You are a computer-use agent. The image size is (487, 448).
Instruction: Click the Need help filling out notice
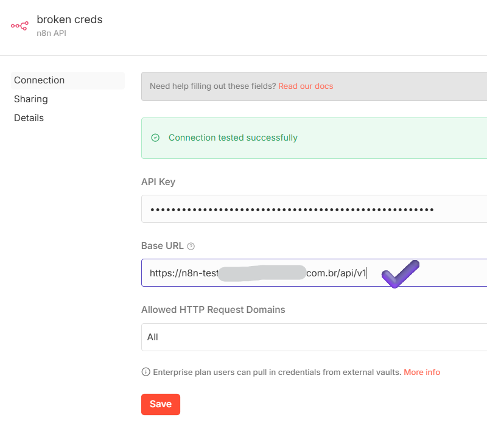(x=213, y=86)
